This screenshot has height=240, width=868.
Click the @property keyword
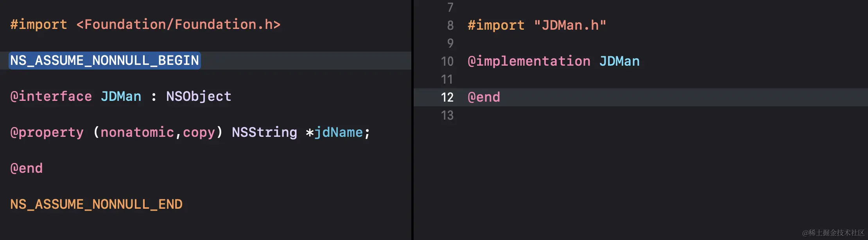(47, 133)
